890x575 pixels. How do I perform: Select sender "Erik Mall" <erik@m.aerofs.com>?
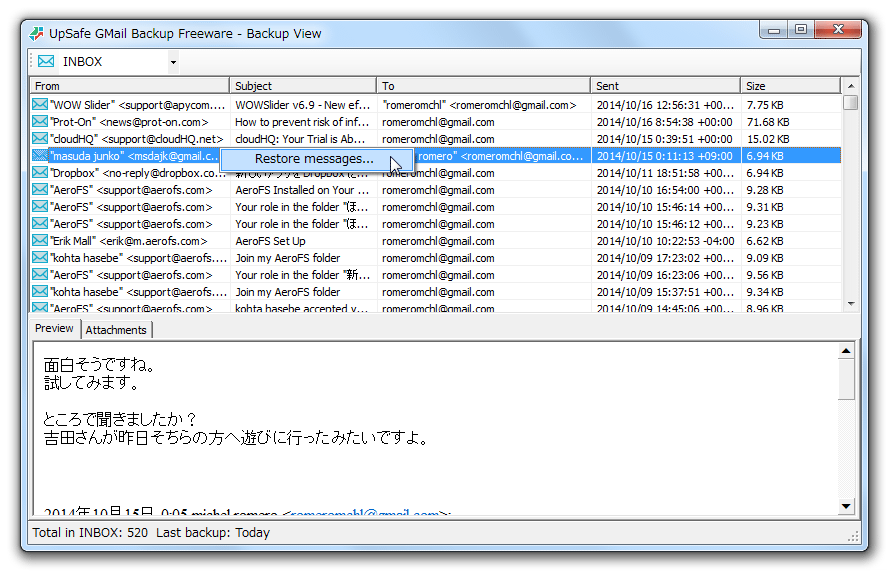[x=129, y=241]
